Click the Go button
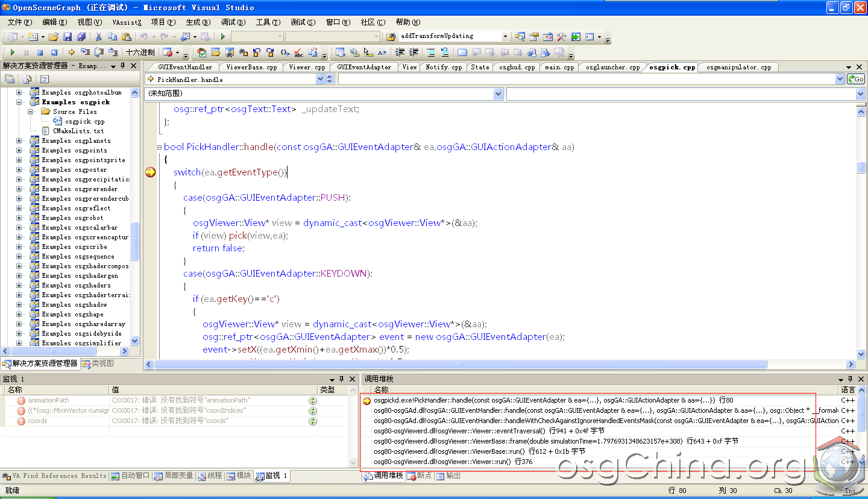868x499 pixels. tap(855, 79)
